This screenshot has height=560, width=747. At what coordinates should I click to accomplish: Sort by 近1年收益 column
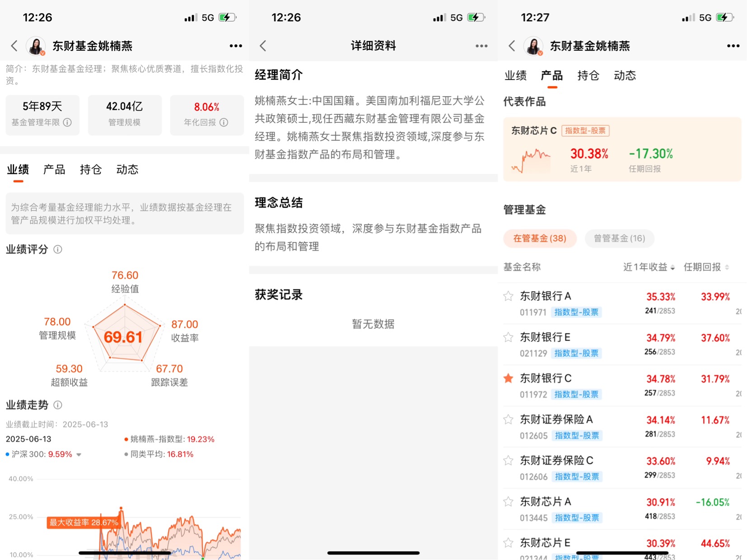(x=649, y=267)
